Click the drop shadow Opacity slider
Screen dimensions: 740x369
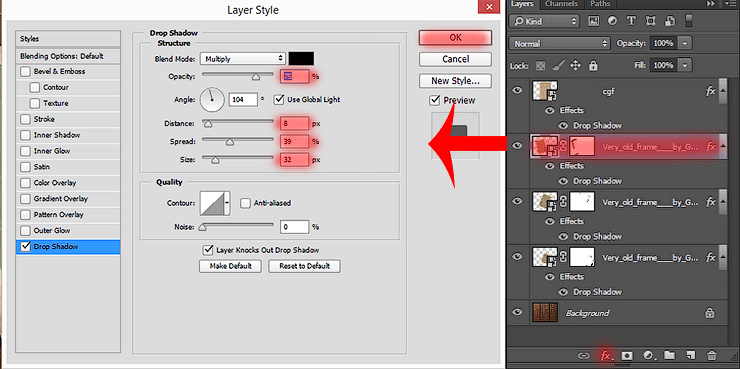coord(238,75)
